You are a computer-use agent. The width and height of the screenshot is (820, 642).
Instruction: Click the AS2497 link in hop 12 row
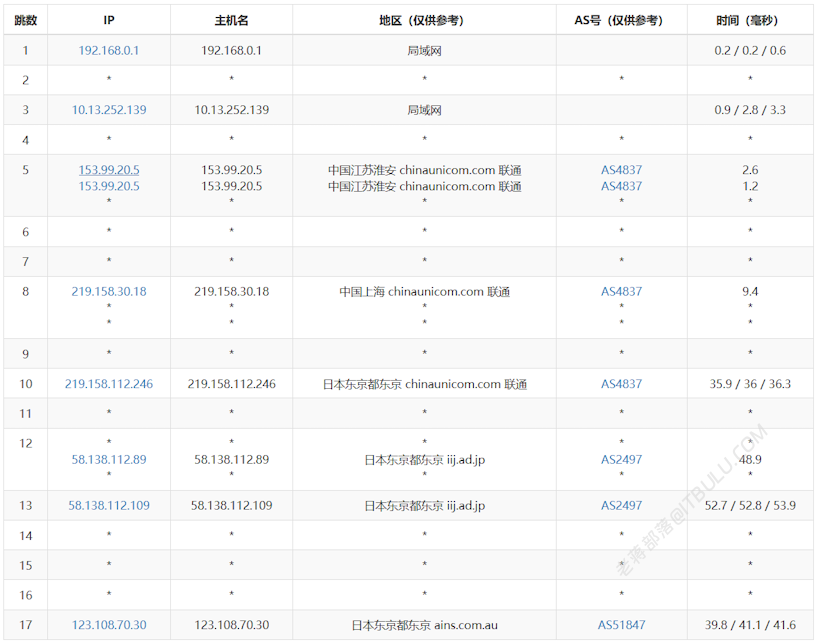(621, 460)
